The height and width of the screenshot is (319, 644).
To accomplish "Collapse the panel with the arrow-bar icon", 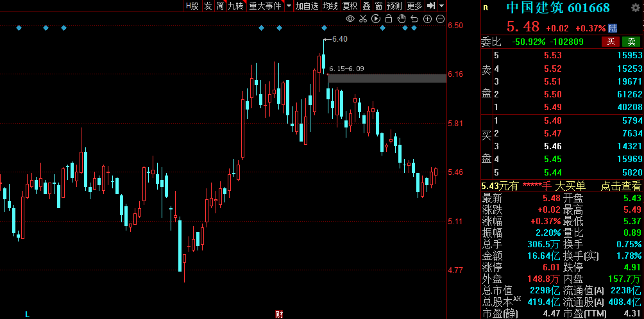I will pyautogui.click(x=431, y=6).
